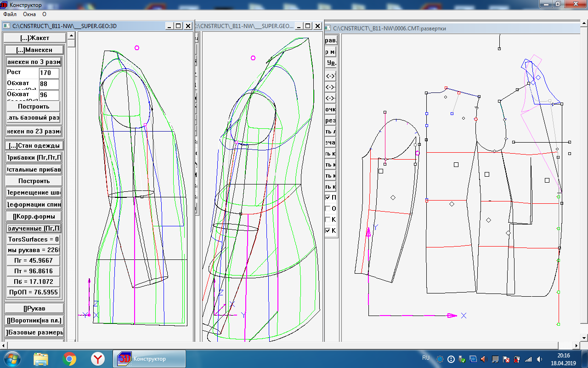Uncheck the checked 'П' checkbox
Image resolution: width=588 pixels, height=368 pixels.
[x=328, y=197]
